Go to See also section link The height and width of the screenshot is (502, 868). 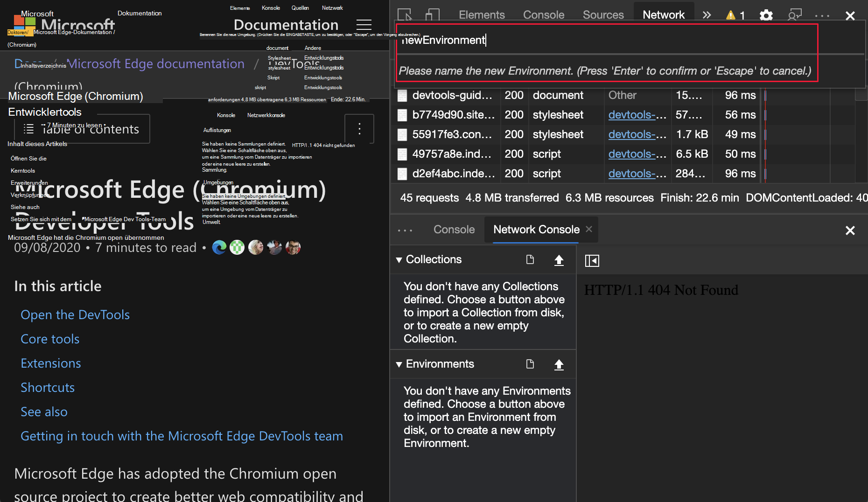pyautogui.click(x=44, y=412)
